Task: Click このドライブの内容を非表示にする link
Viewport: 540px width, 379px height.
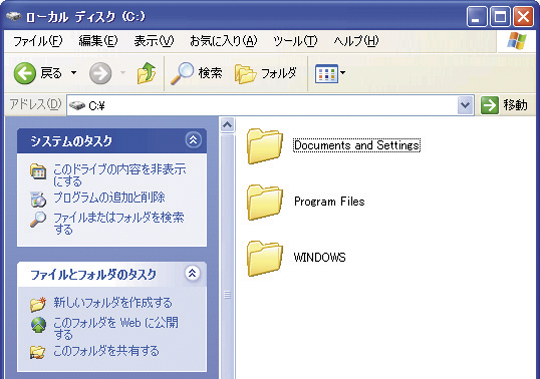Action: pos(120,175)
